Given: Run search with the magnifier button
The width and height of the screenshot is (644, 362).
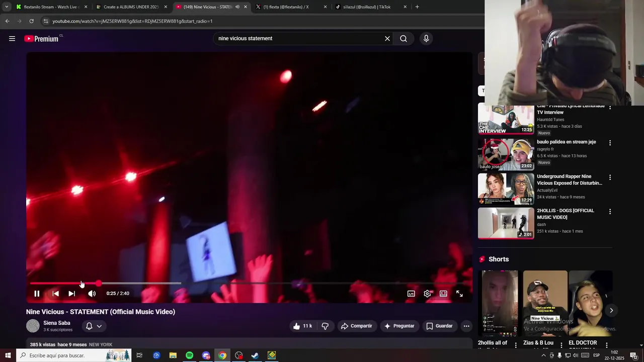Looking at the screenshot, I should point(404,39).
